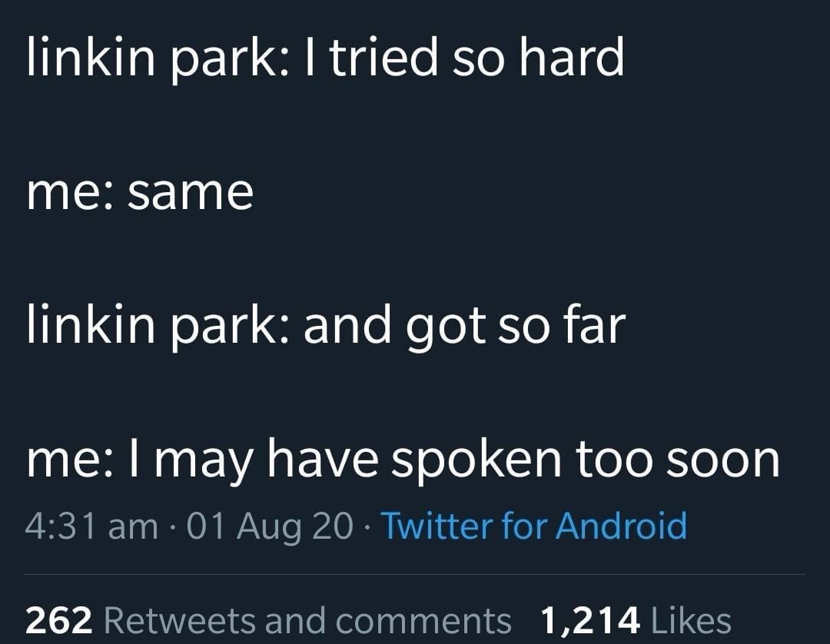830x644 pixels.
Task: Click the horizontal divider above the stats
Action: (415, 574)
